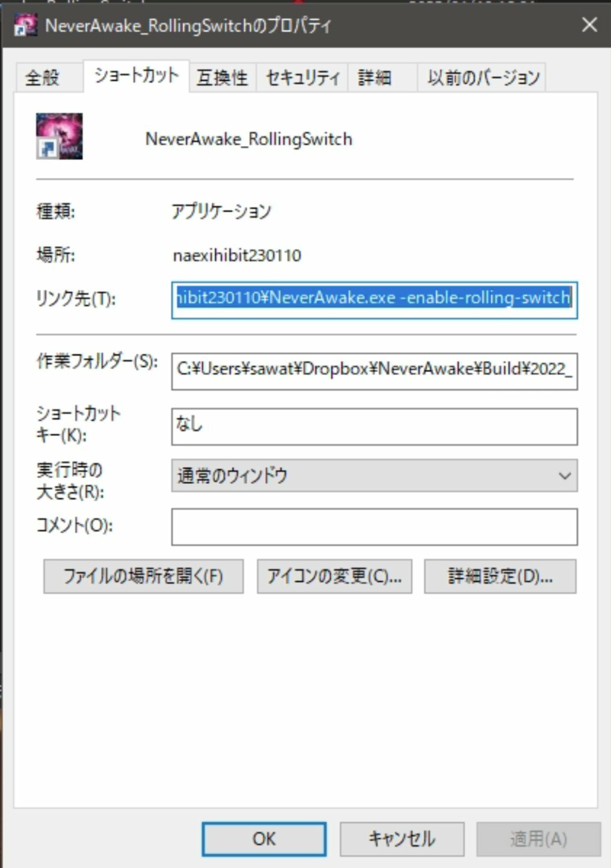Close the properties dialog window
The image size is (611, 868).
589,25
